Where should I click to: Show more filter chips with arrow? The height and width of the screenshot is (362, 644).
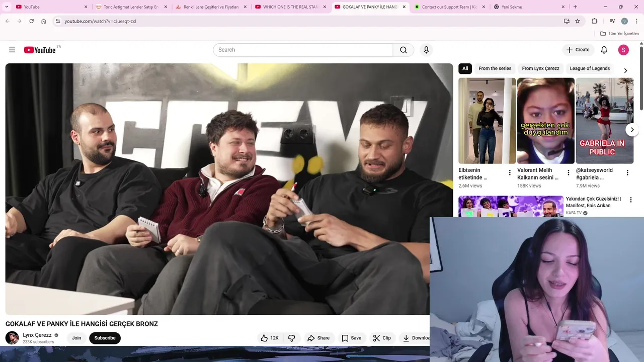point(625,70)
